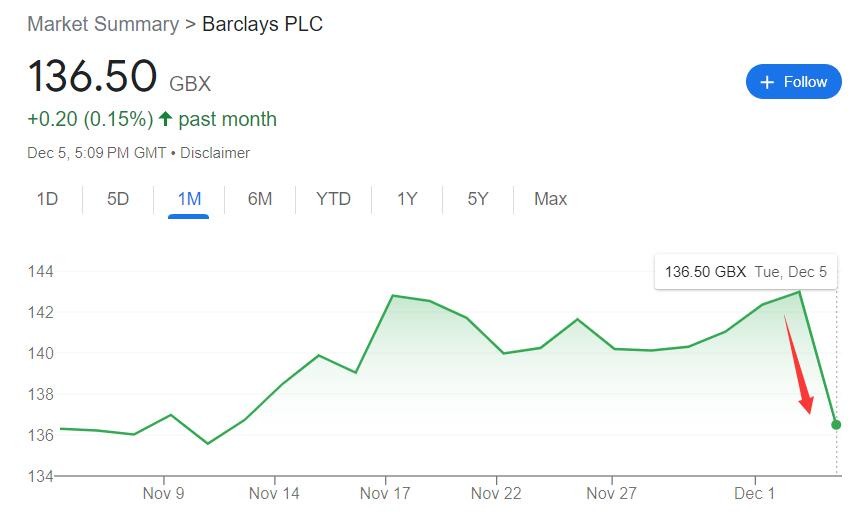Click the plus icon on Follow
This screenshot has width=868, height=528.
tap(768, 82)
